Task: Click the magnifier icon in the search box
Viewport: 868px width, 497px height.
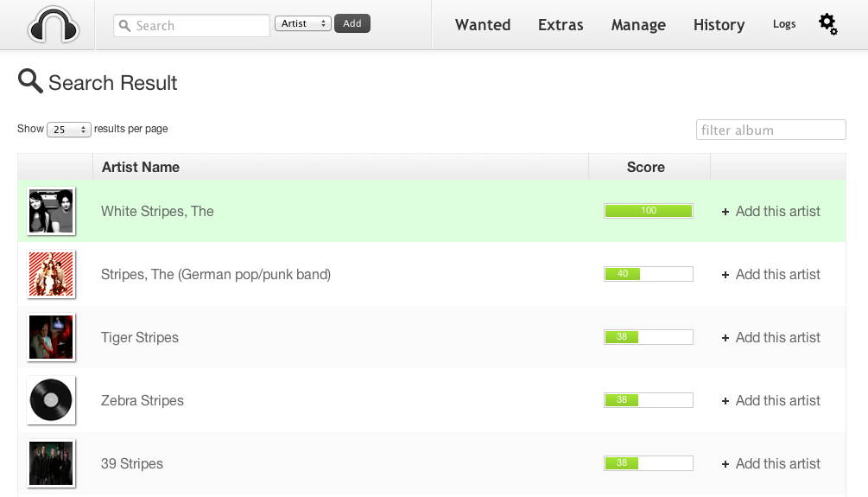Action: 125,26
